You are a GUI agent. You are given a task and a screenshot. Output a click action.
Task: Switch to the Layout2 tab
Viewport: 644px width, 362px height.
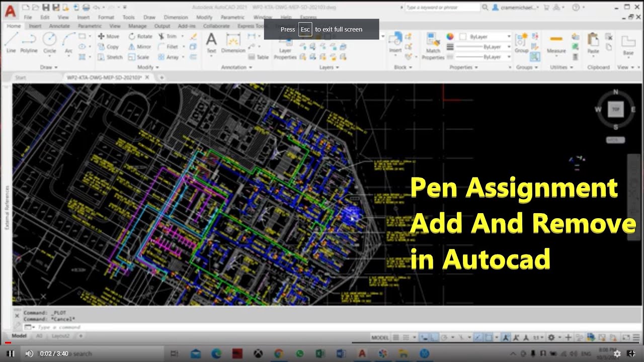click(x=60, y=335)
